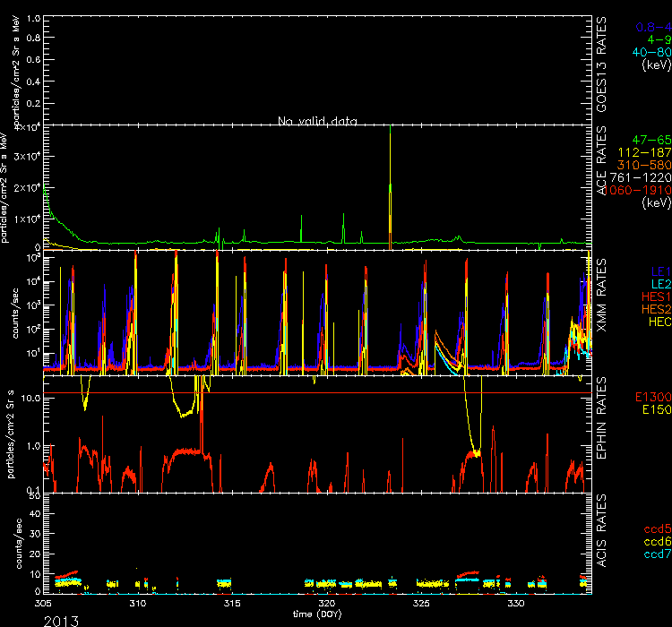This screenshot has height=627, width=672.
Task: Click the 2013 year label
Action: coord(60,619)
